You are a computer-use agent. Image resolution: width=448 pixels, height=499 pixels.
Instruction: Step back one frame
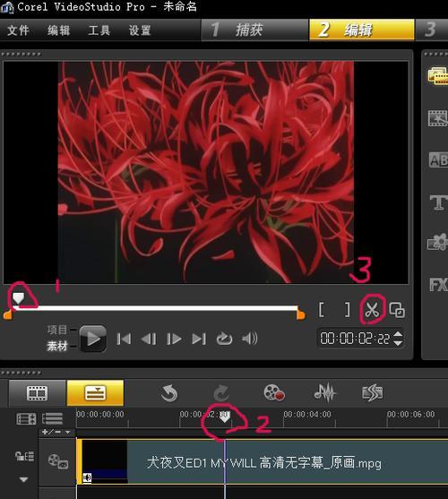[x=149, y=339]
